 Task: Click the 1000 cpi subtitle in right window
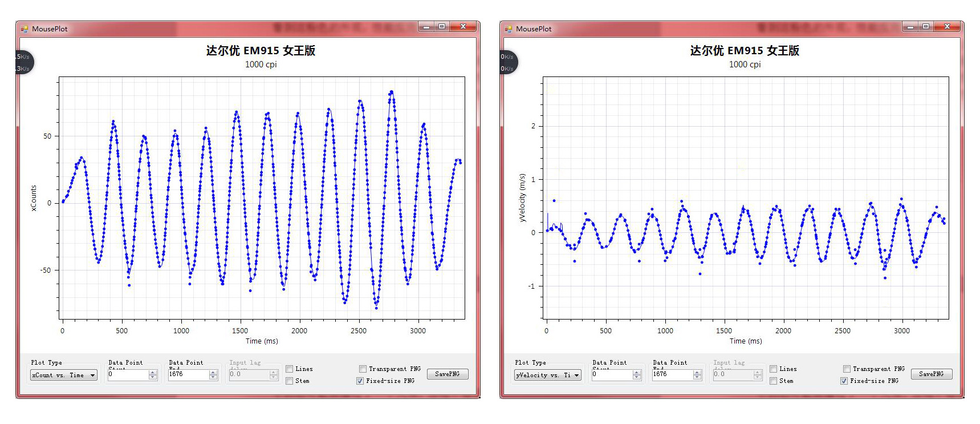(x=745, y=64)
